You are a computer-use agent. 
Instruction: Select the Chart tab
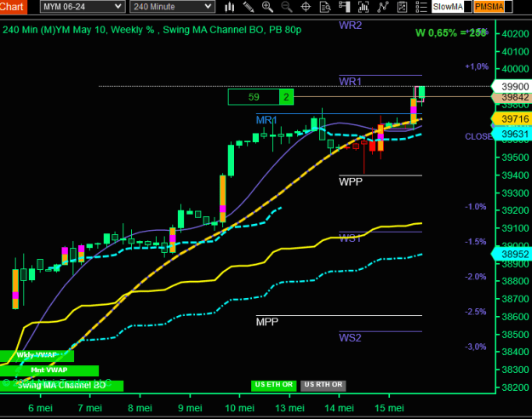12,7
